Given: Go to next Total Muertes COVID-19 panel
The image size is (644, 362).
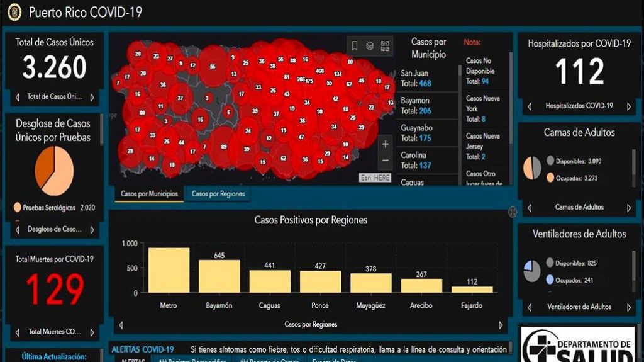Looking at the screenshot, I should tap(92, 332).
